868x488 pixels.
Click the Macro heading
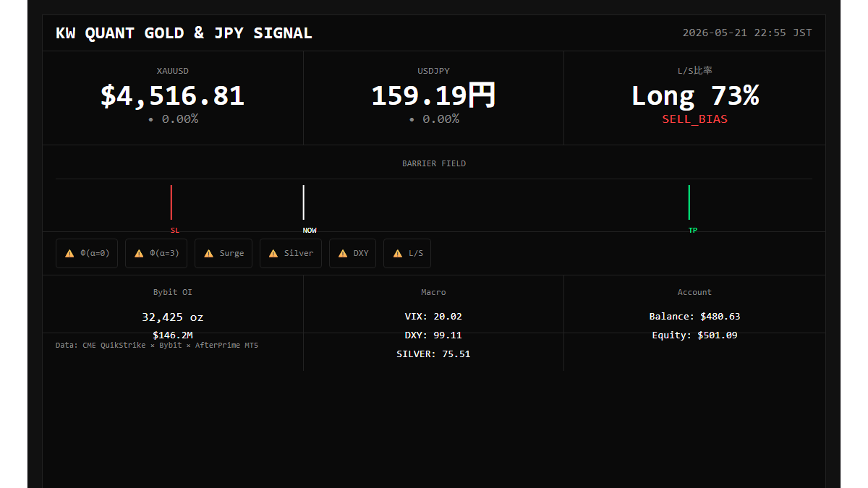pyautogui.click(x=434, y=293)
